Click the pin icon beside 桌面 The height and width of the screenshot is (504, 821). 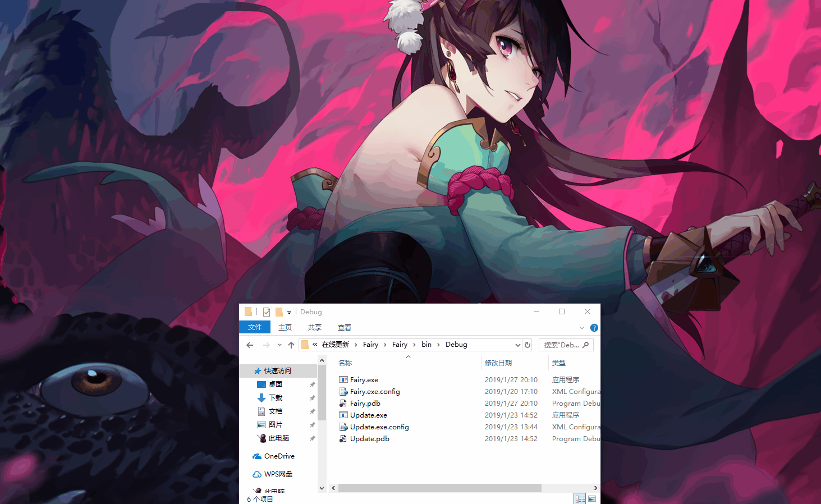[x=312, y=384]
